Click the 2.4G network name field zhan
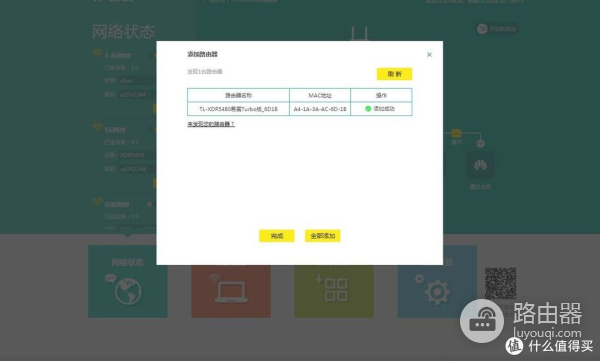Screen dimensions: 600x361 138,81
